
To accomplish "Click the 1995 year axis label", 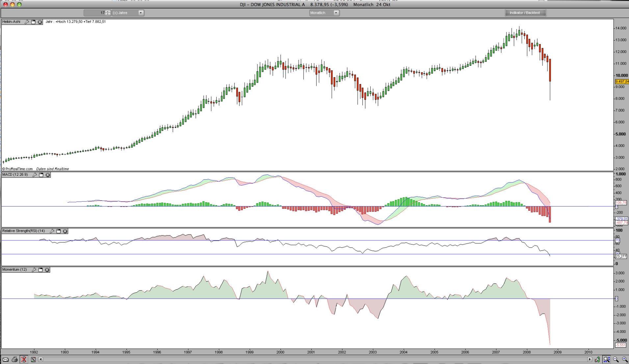I will (x=126, y=352).
